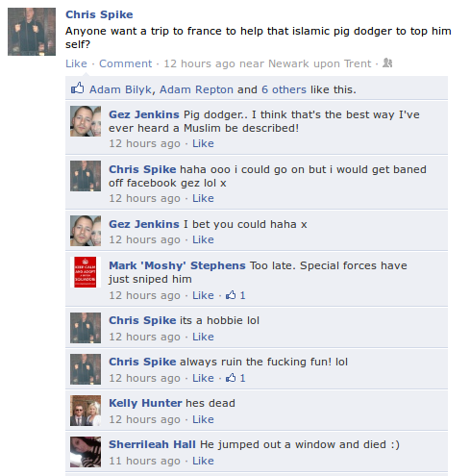Image resolution: width=470 pixels, height=476 pixels.
Task: Open Adam Repton's profile link
Action: pos(196,89)
